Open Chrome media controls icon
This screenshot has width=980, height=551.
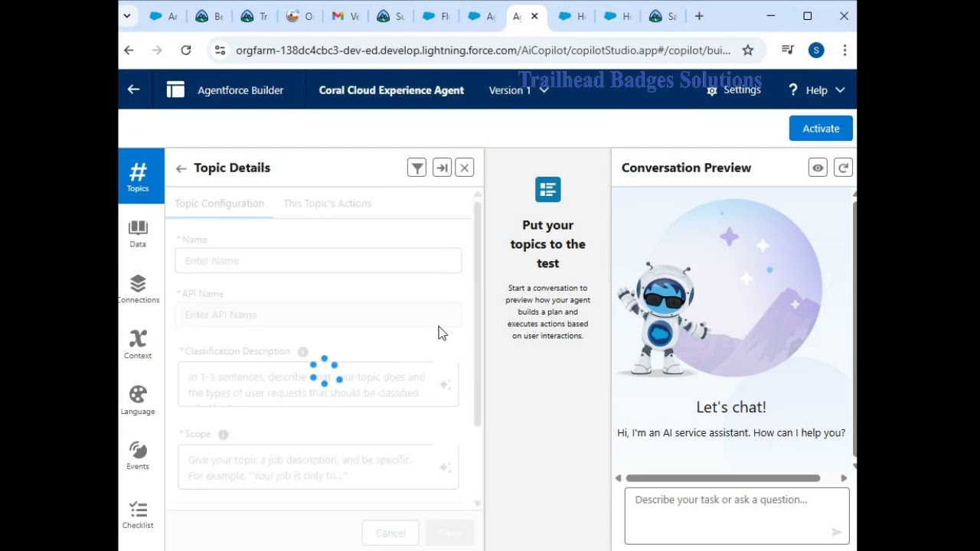point(788,51)
